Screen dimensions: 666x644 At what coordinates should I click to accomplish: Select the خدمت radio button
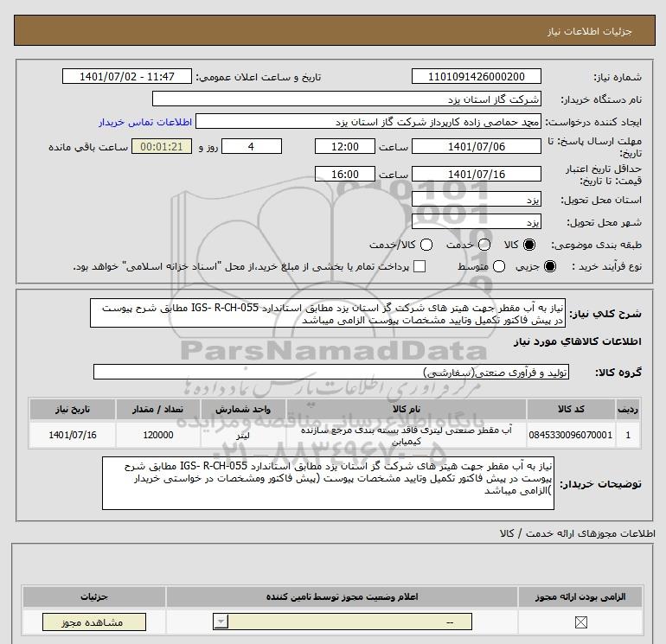(x=484, y=245)
